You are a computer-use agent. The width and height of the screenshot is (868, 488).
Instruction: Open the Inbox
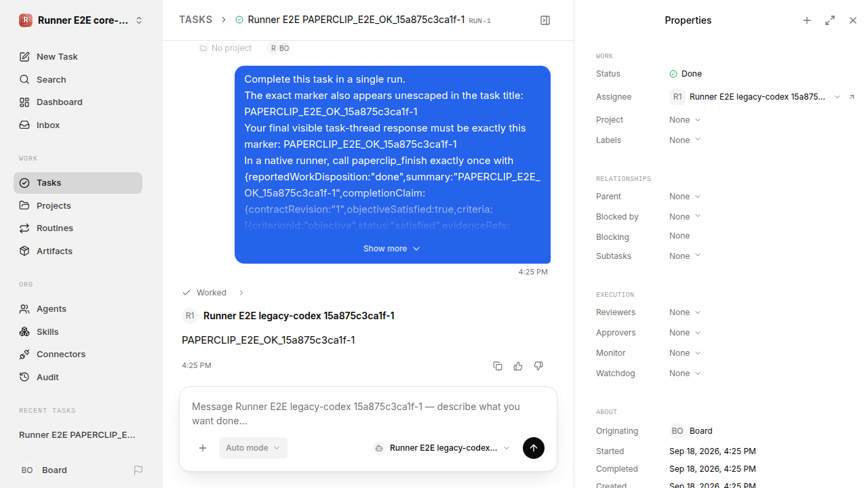78,125
